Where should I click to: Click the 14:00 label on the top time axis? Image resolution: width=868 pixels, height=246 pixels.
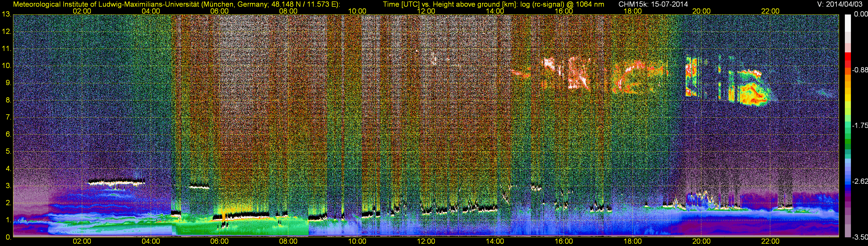click(495, 11)
